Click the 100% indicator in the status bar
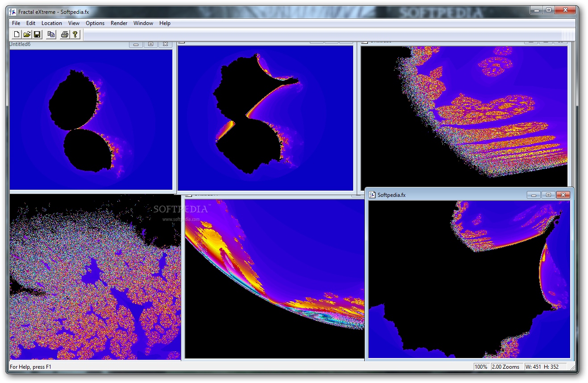588x383 pixels. pos(481,367)
